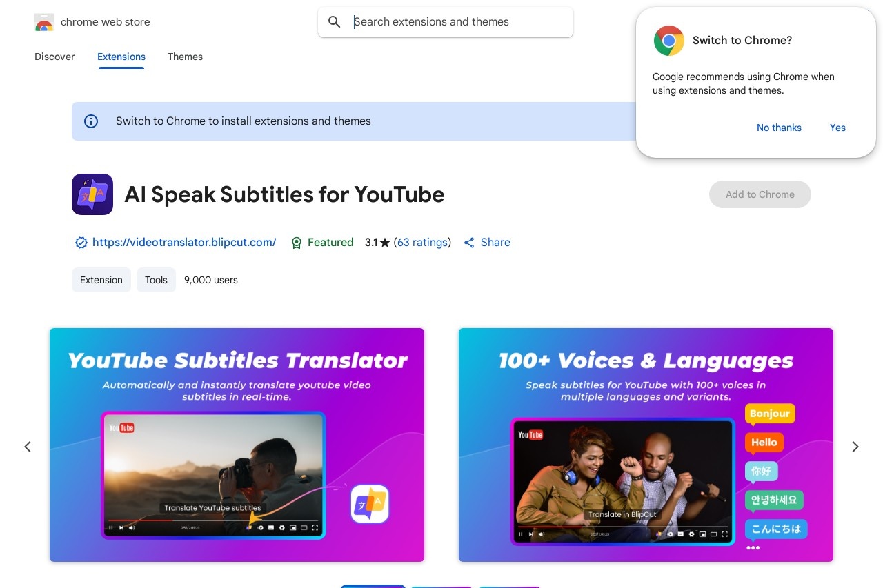The height and width of the screenshot is (588, 883).
Task: Click the Chrome logo in popup
Action: click(x=668, y=41)
